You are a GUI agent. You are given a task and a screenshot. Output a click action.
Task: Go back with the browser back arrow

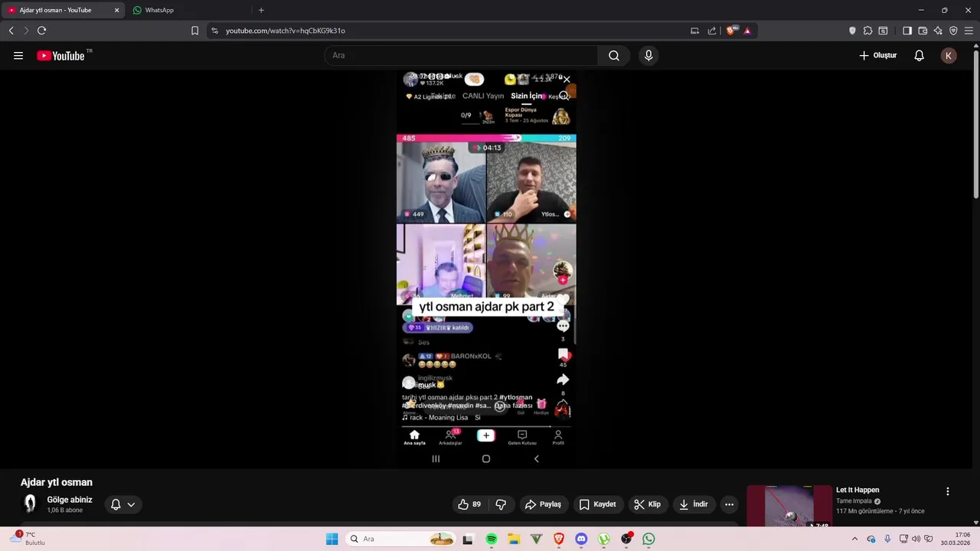point(11,31)
